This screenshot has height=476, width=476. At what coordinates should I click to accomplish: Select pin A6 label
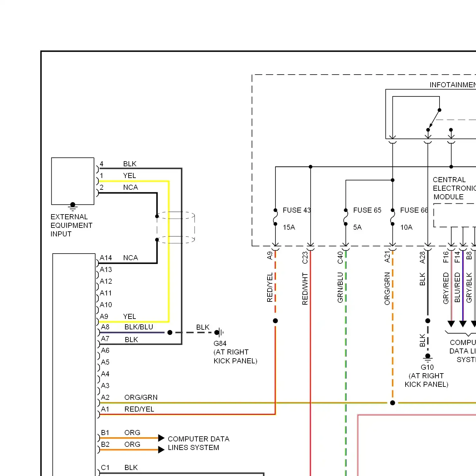[x=105, y=350]
